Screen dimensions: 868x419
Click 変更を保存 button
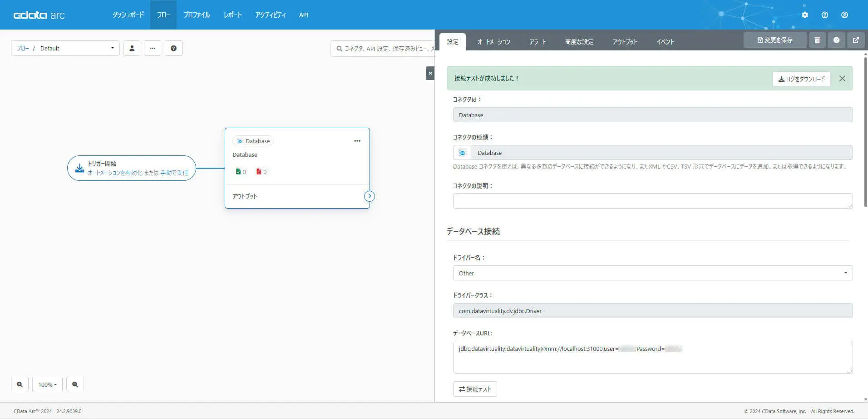775,40
